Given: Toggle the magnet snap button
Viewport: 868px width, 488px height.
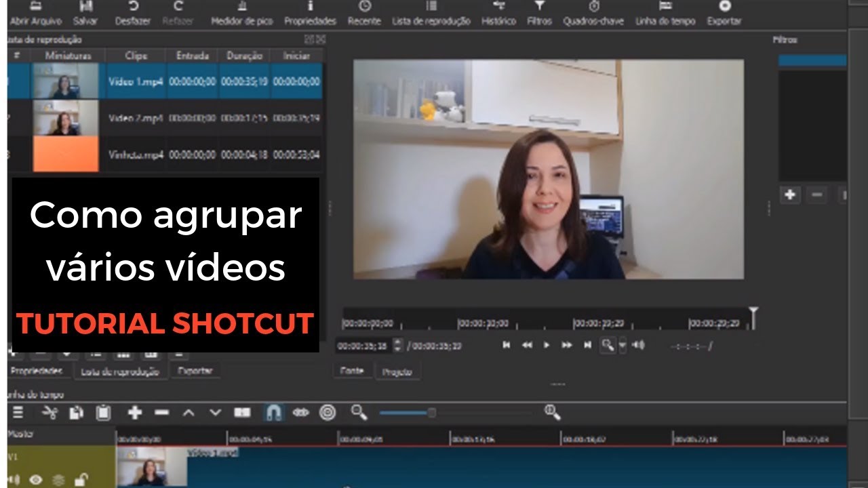Looking at the screenshot, I should pos(273,412).
